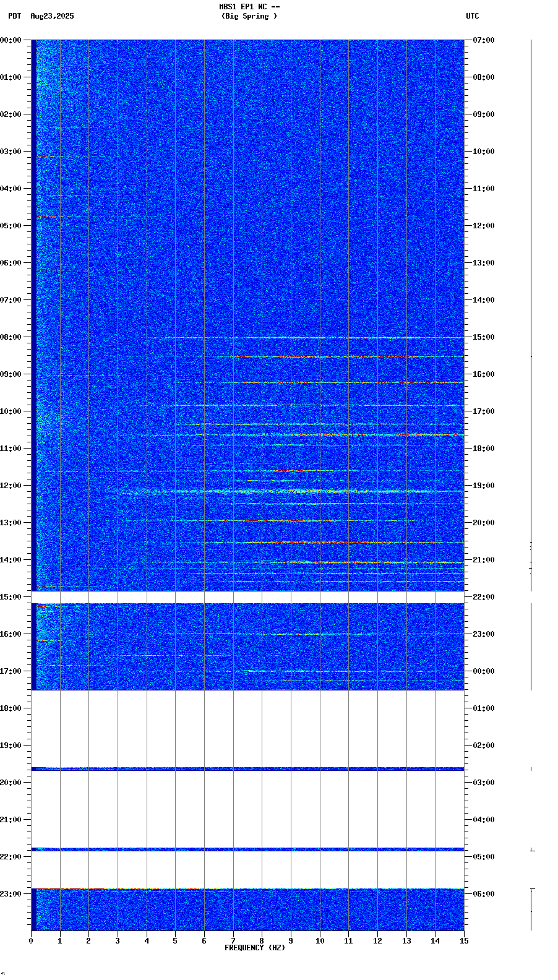The height and width of the screenshot is (980, 558).
Task: Click the PDT time label '18:00'
Action: tap(11, 708)
